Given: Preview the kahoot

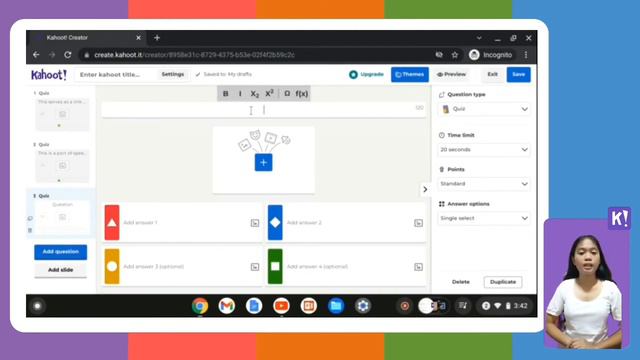Looking at the screenshot, I should [x=451, y=74].
